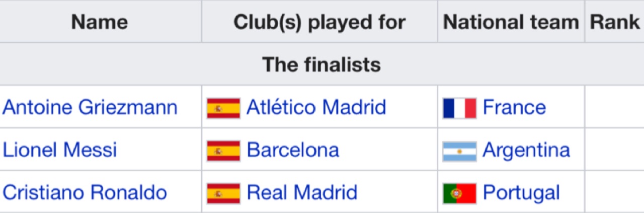Go to the Argentina national team link

coord(526,150)
